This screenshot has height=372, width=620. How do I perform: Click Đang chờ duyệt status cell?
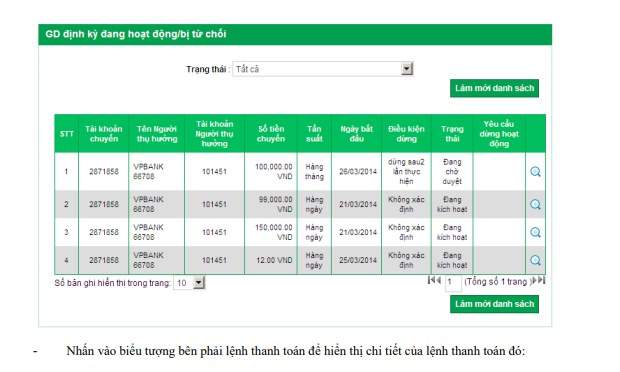452,172
